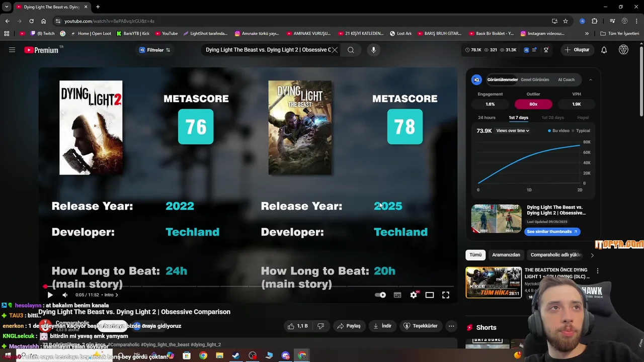Toggle the Bu video chart legend

coord(558,131)
